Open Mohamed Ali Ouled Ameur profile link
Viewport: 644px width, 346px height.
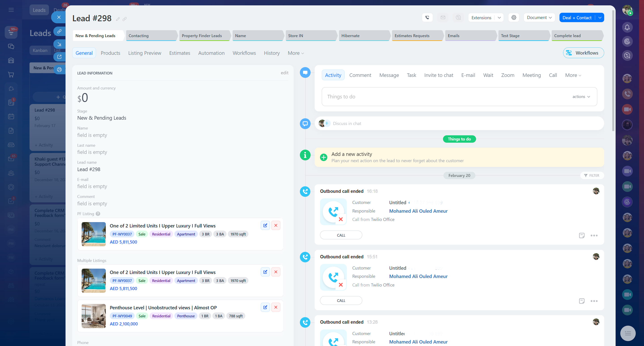click(418, 211)
